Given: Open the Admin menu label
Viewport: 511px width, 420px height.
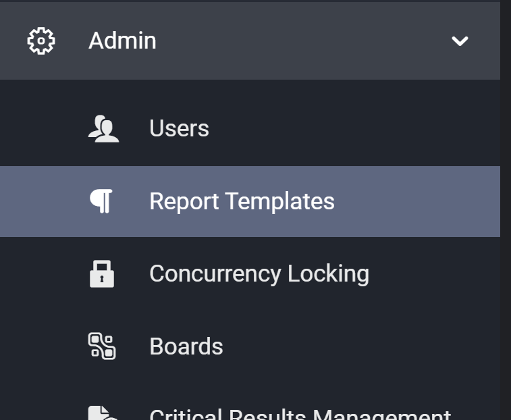Looking at the screenshot, I should [123, 41].
